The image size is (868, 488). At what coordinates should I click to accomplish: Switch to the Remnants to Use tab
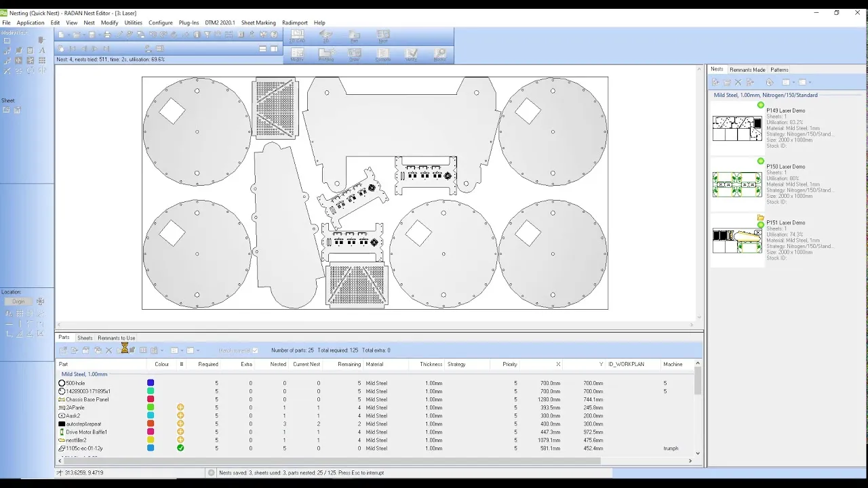click(116, 338)
